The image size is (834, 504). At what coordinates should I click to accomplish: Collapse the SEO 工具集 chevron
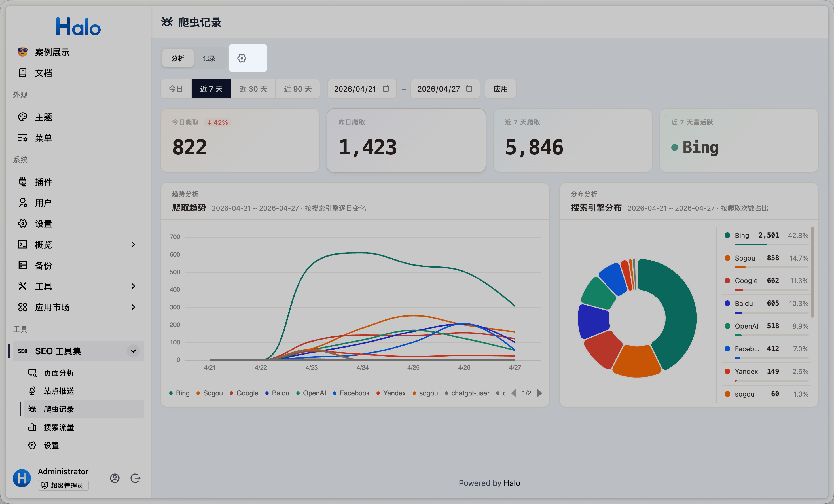click(x=133, y=351)
